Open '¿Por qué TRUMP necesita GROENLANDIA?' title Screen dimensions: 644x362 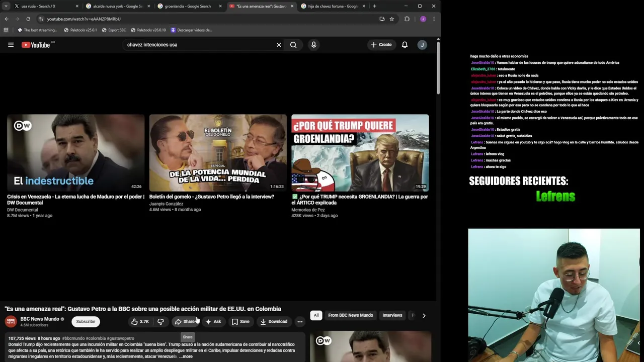360,200
